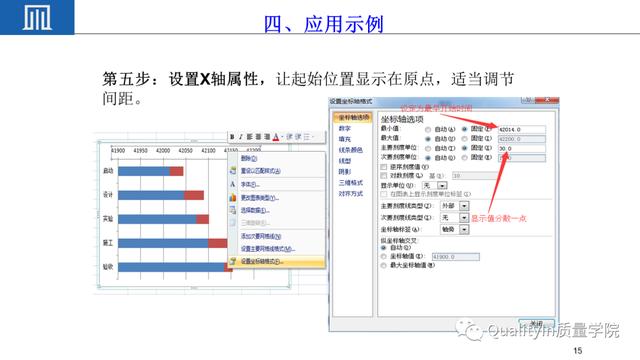Click the reset-to-match-style menu icon
The height and width of the screenshot is (360, 640).
tap(233, 171)
